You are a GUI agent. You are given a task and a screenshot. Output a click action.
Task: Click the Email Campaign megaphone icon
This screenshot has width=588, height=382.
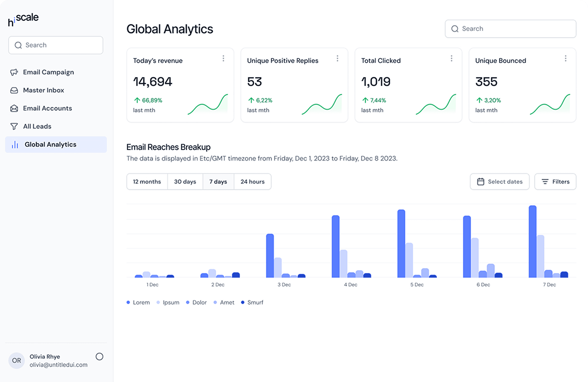pos(14,72)
